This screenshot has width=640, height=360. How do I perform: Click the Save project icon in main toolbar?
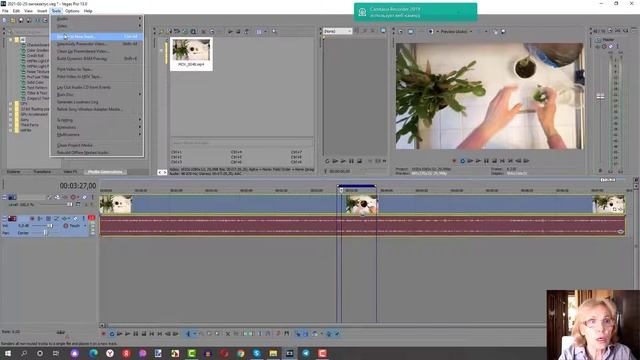21,20
